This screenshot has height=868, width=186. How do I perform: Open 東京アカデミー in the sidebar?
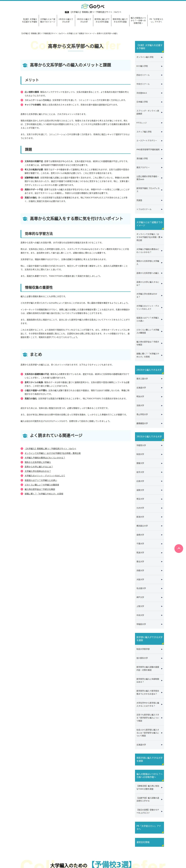pos(149,168)
